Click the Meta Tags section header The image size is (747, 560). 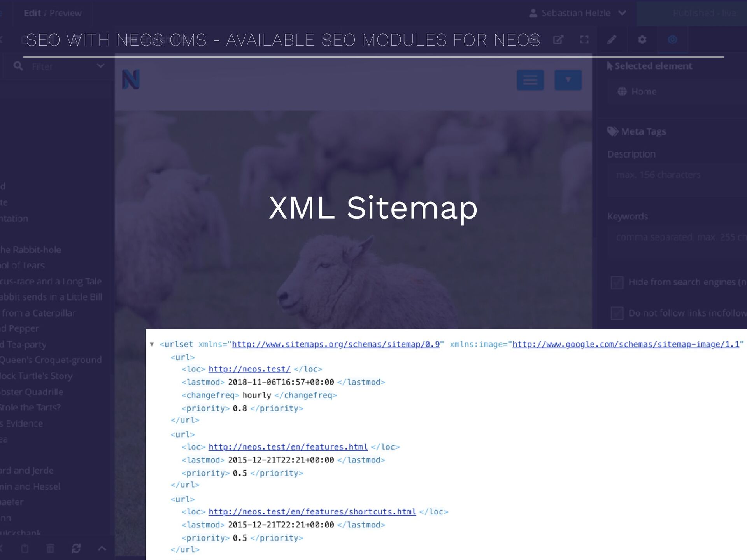tap(637, 131)
